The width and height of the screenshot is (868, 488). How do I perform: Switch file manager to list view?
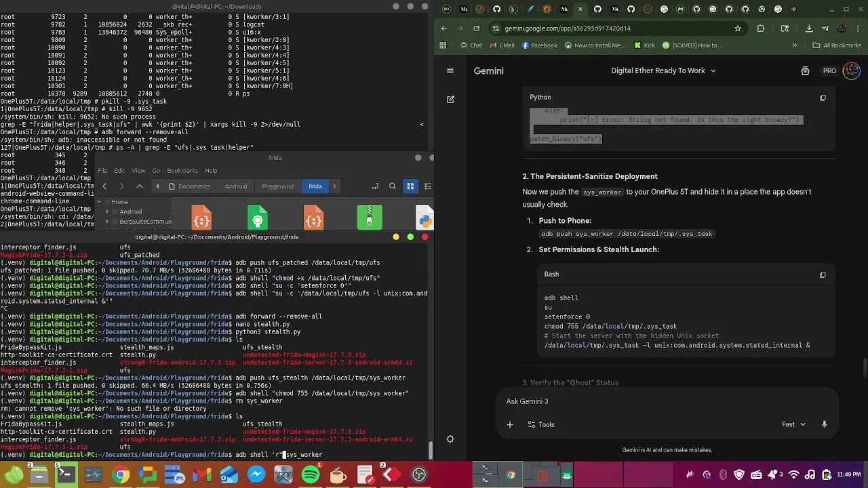[x=427, y=186]
